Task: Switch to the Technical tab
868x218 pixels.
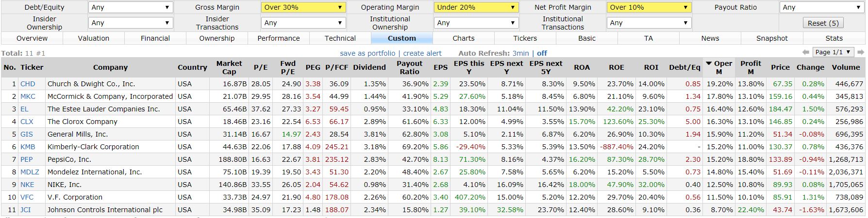Action: [340, 38]
